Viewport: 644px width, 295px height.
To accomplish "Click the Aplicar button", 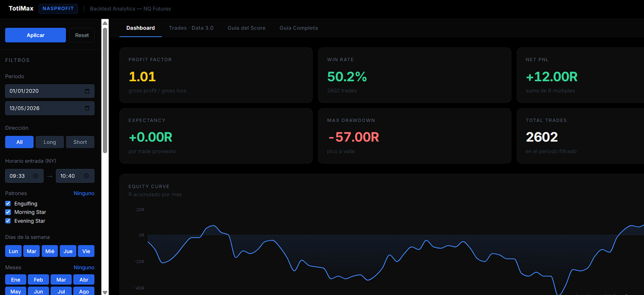I will 35,35.
